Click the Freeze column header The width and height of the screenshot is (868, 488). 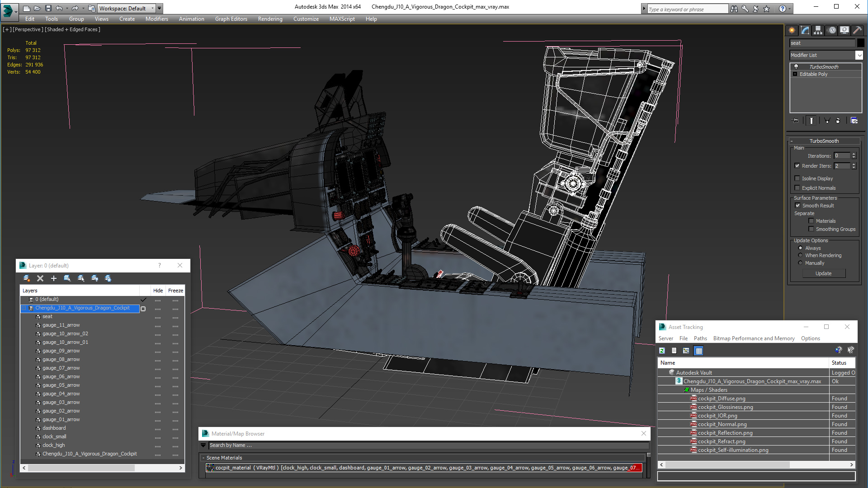pos(175,291)
